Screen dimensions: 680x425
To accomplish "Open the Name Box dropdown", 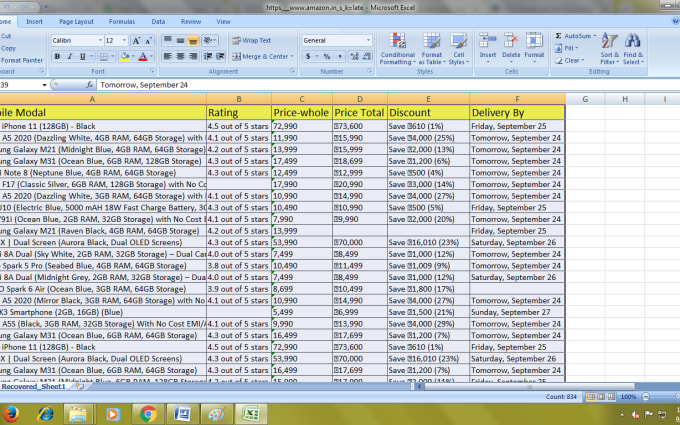I will tap(44, 85).
